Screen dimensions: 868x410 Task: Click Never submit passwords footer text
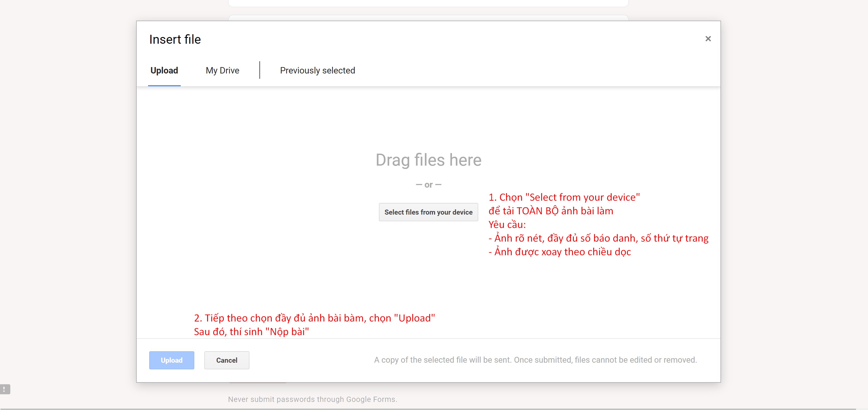coord(312,399)
